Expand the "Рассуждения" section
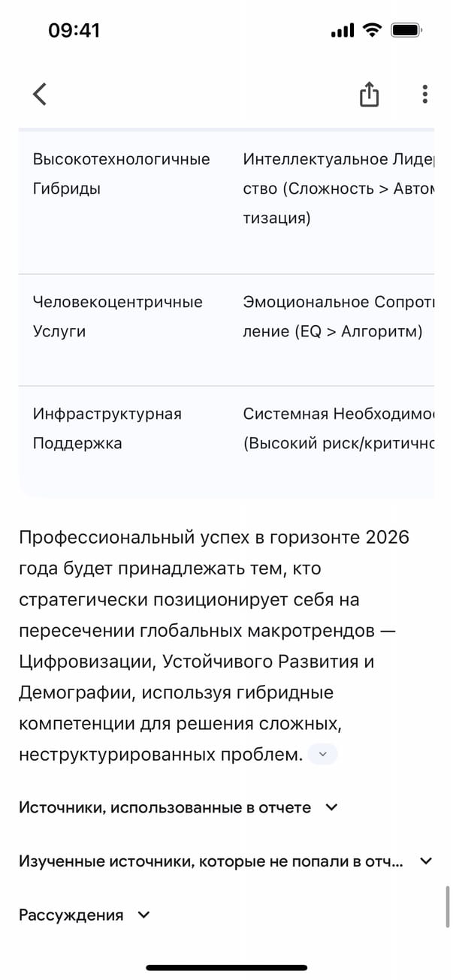The width and height of the screenshot is (453, 980). tap(84, 915)
